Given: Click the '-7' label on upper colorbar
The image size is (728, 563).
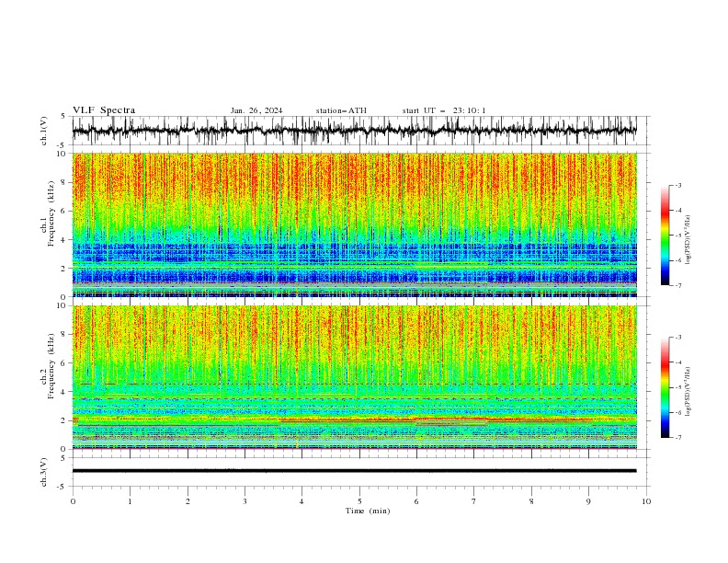Looking at the screenshot, I should click(678, 285).
